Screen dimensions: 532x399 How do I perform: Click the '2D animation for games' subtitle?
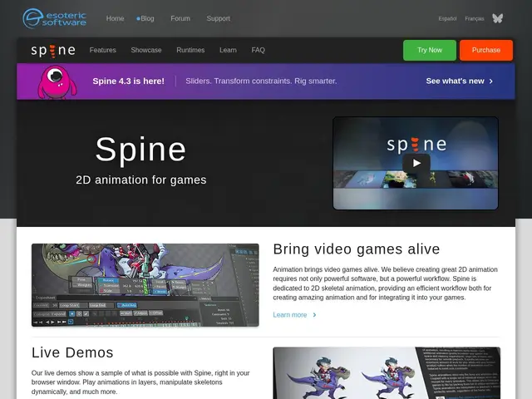click(x=141, y=180)
